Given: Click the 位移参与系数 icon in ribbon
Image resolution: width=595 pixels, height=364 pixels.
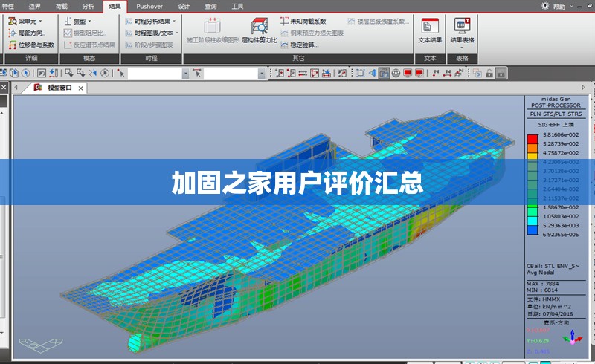Looking at the screenshot, I should [x=30, y=45].
